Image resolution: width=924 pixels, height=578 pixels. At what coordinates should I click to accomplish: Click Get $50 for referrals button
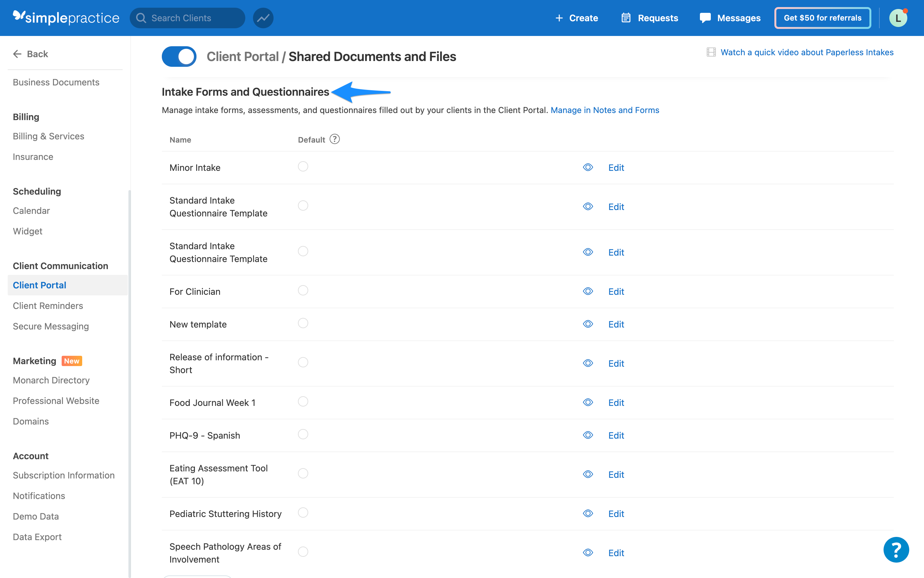click(822, 18)
